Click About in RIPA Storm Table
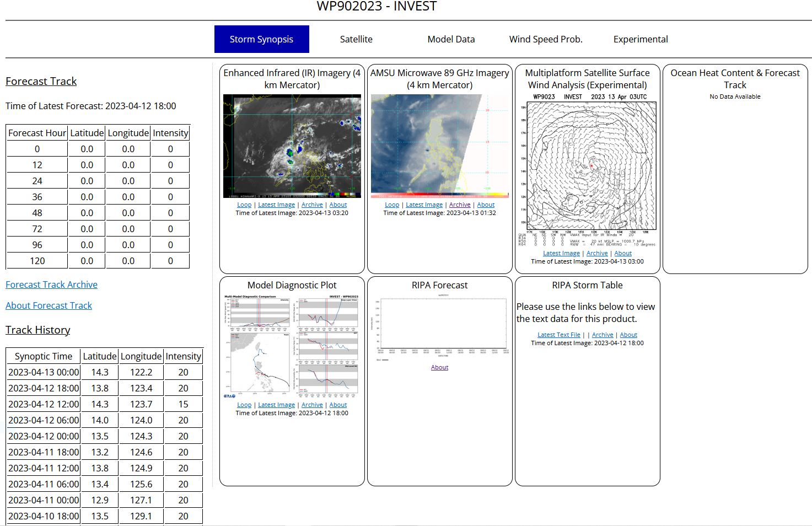The image size is (812, 526). tap(628, 335)
